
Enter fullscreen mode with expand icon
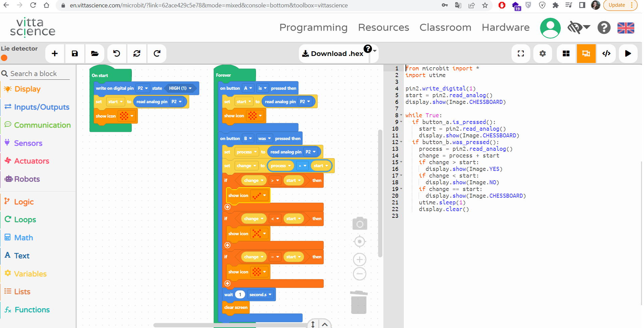point(521,54)
